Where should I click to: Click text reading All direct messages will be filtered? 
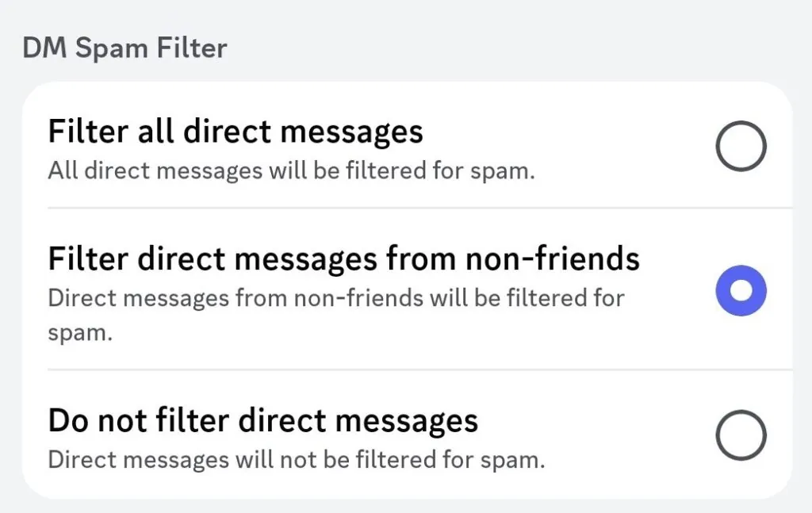[293, 170]
